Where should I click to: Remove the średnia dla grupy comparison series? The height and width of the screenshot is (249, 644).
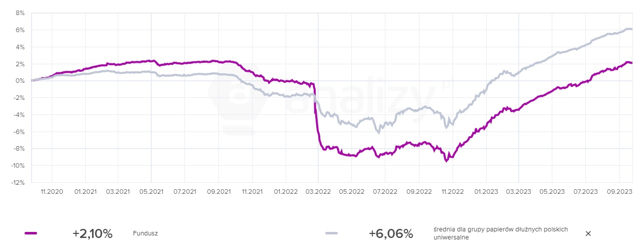pos(588,233)
